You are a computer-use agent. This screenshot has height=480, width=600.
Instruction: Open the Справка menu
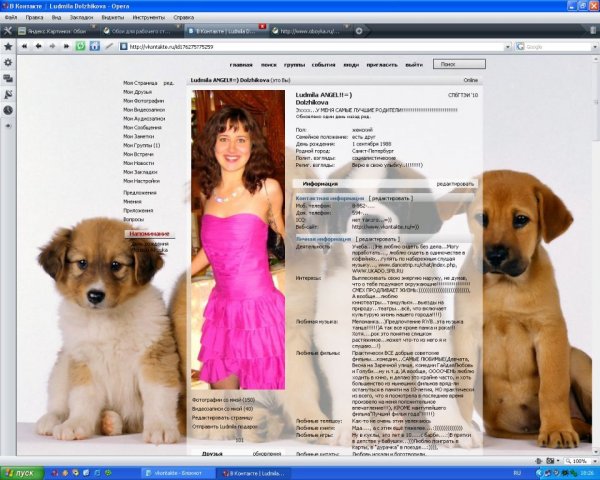pyautogui.click(x=183, y=17)
